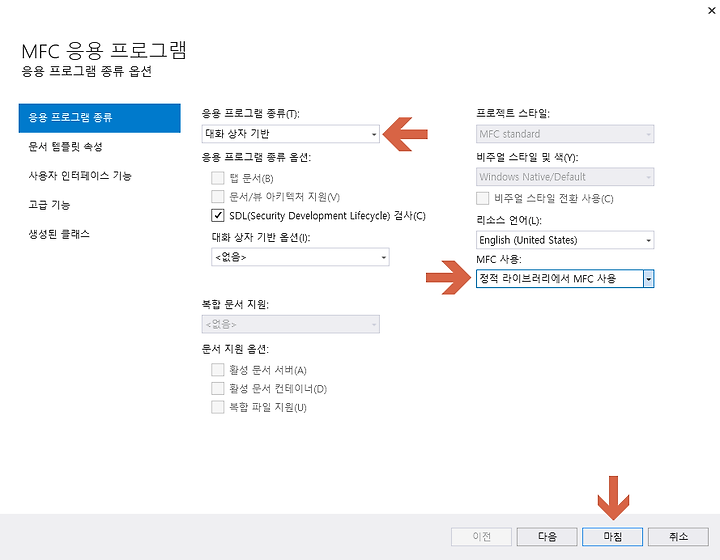
Task: Click the SDL(Security Development Lifecycle) 검사(C) label
Action: pos(327,216)
